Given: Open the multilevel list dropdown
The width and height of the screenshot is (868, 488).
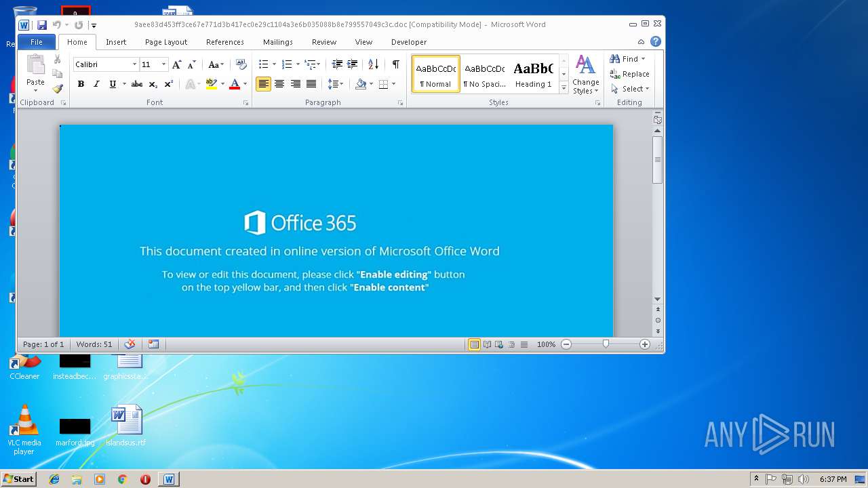Looking at the screenshot, I should pyautogui.click(x=312, y=64).
